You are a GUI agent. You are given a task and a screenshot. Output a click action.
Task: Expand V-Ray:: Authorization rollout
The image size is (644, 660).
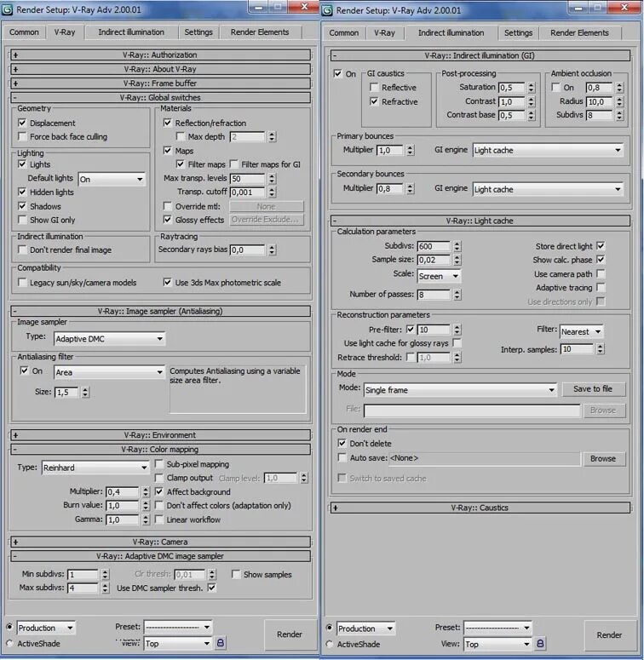[x=160, y=55]
